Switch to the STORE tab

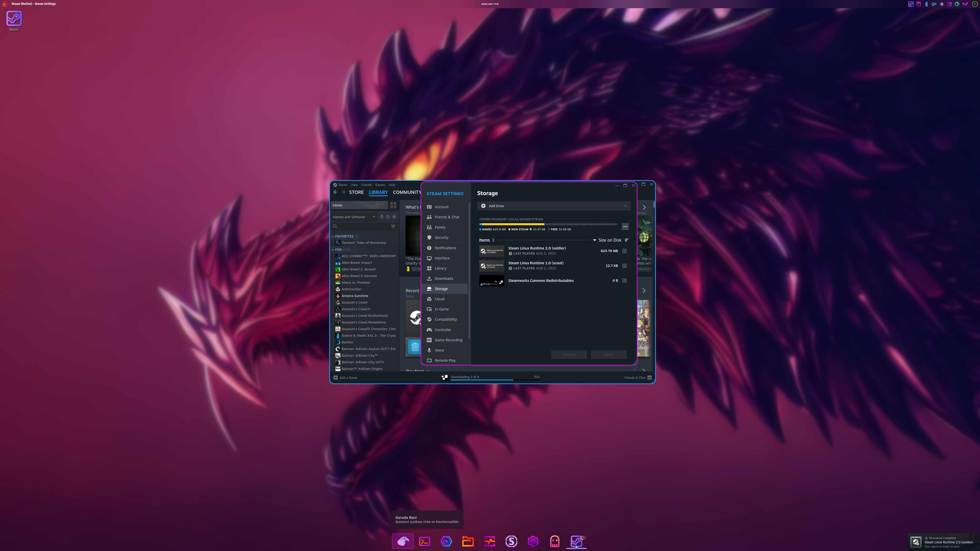(x=356, y=192)
